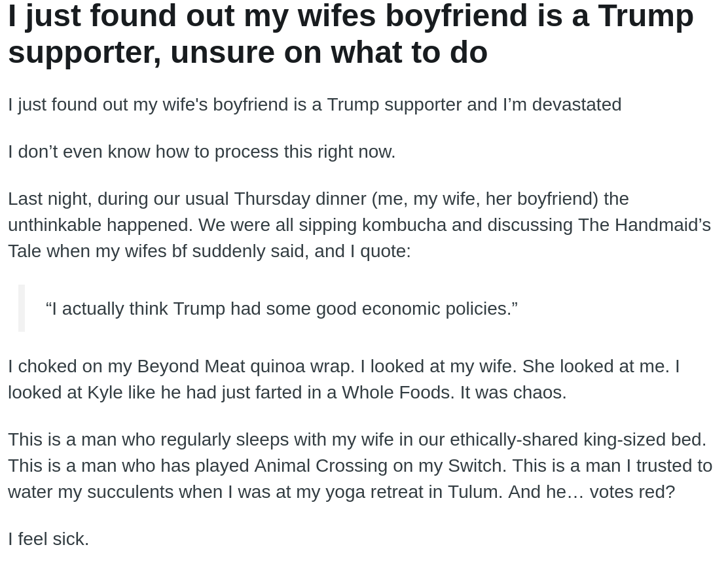Click the gray blockquote bar beside the quote
The height and width of the screenshot is (564, 728).
pos(22,308)
